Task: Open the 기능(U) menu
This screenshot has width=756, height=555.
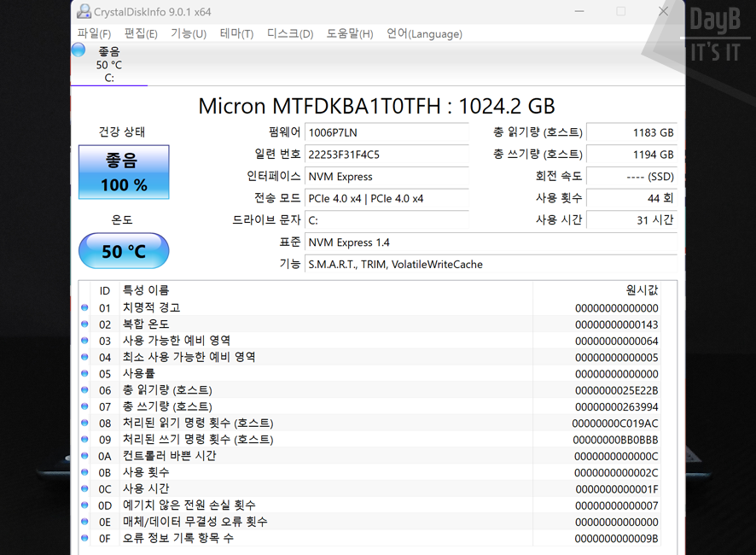Action: (189, 34)
